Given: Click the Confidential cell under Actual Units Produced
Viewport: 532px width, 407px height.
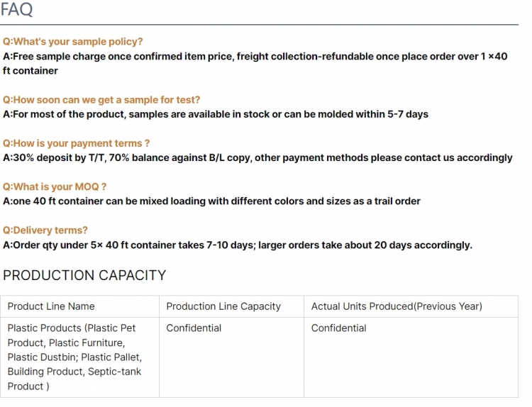Looking at the screenshot, I should [x=411, y=357].
